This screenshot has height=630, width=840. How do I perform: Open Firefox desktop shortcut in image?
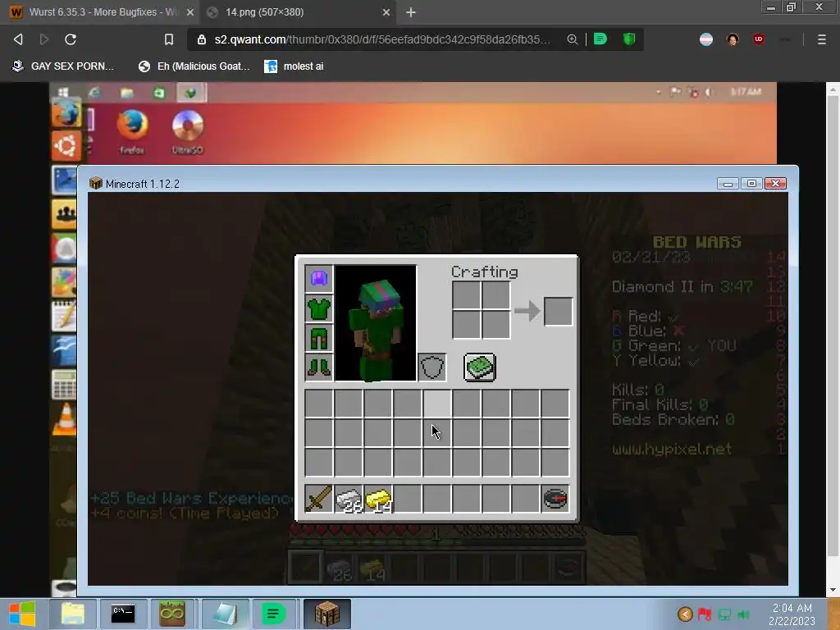pyautogui.click(x=132, y=131)
